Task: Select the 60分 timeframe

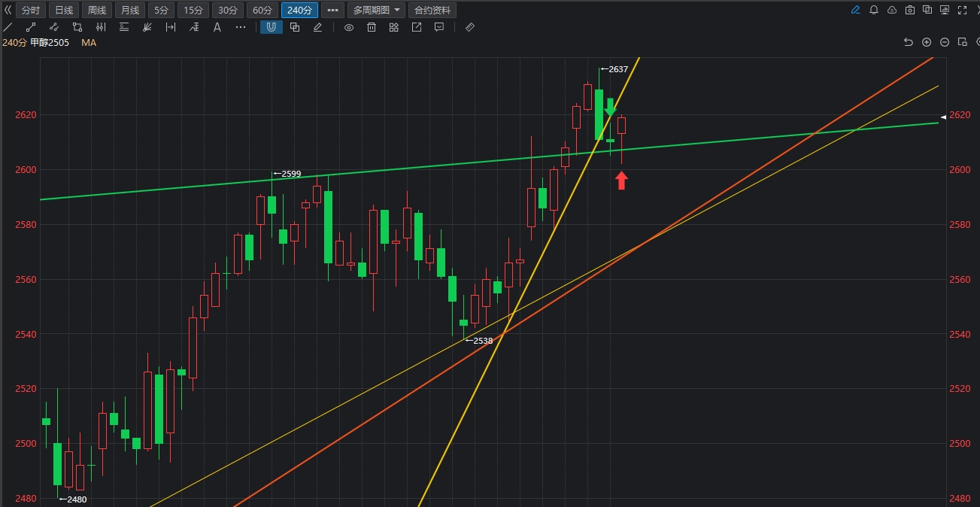Action: point(262,11)
